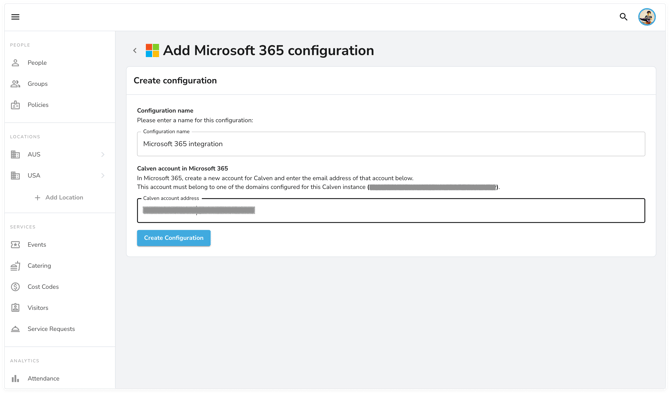Select Events under Services

pyautogui.click(x=37, y=244)
